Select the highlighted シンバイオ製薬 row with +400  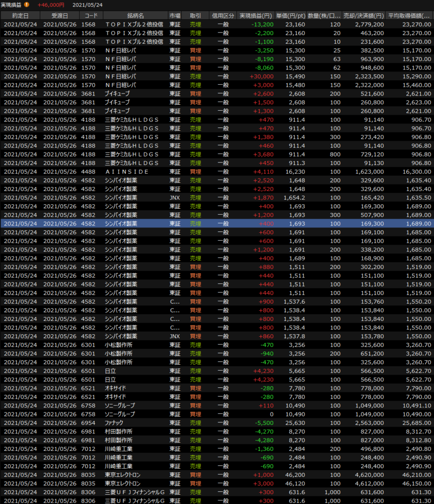pos(217,223)
